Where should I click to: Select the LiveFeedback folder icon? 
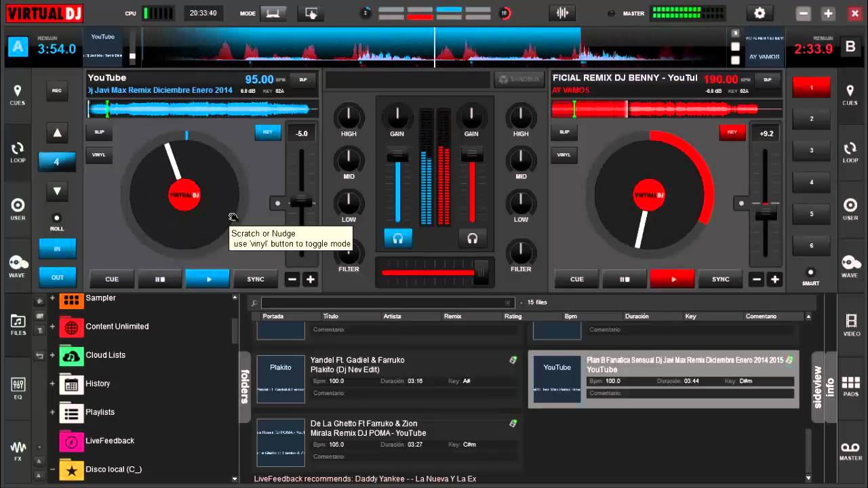tap(71, 441)
